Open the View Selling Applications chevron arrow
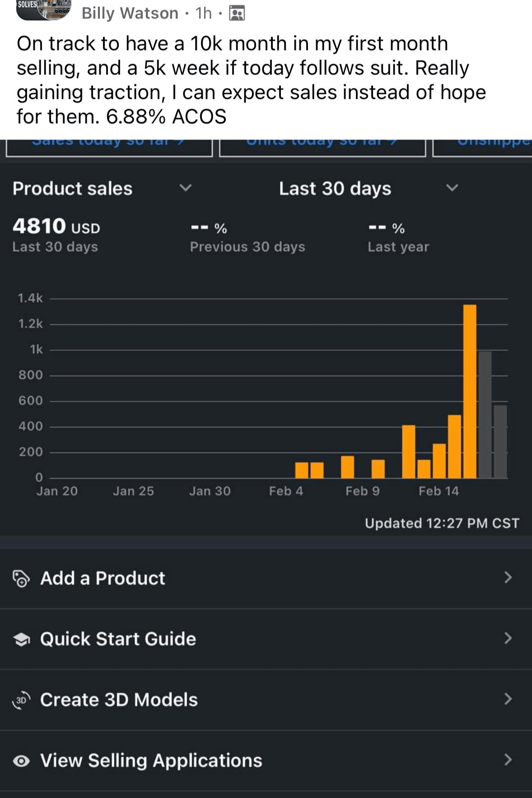532x798 pixels. [x=508, y=760]
